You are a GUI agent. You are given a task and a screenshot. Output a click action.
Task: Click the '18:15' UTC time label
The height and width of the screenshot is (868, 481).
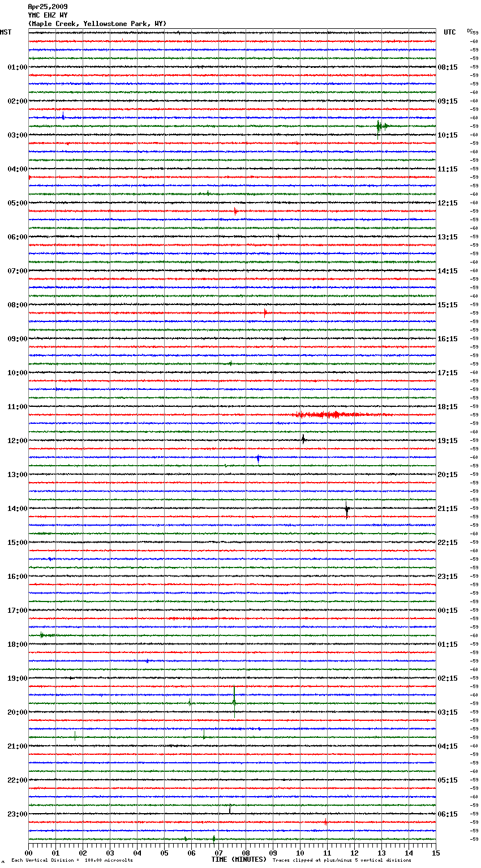pyautogui.click(x=448, y=407)
